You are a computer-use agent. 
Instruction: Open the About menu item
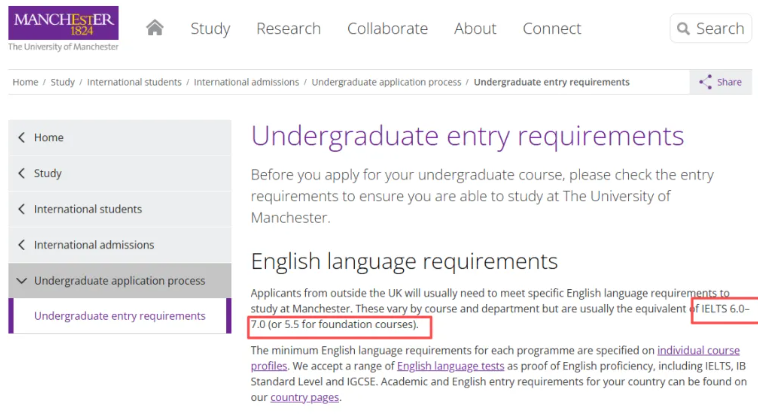point(475,28)
